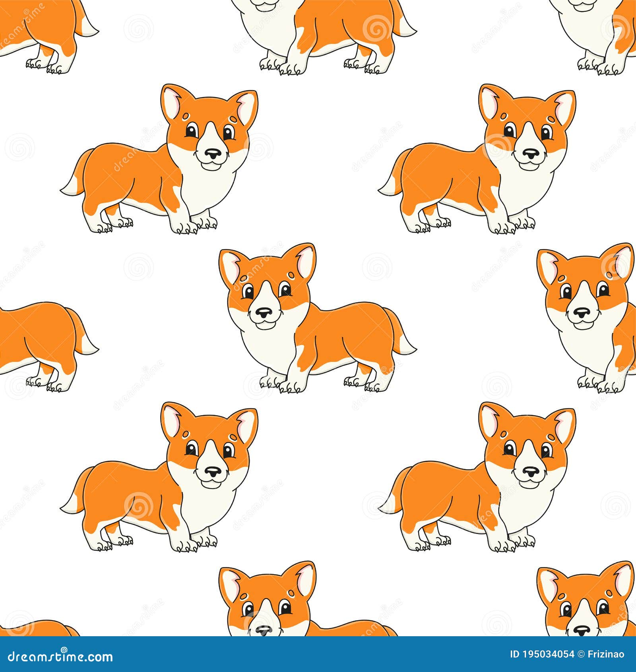Screen dimensions: 636x672
Task: Click the copyright symbol in the bottom bar
Action: [580, 653]
